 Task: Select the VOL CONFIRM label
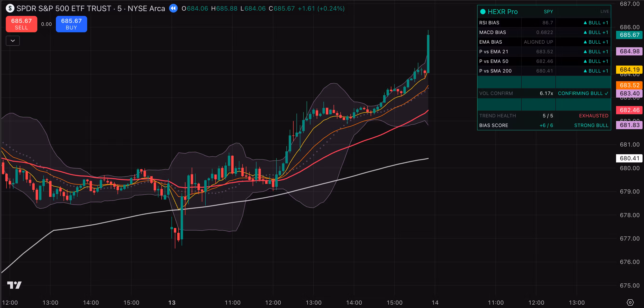point(496,93)
